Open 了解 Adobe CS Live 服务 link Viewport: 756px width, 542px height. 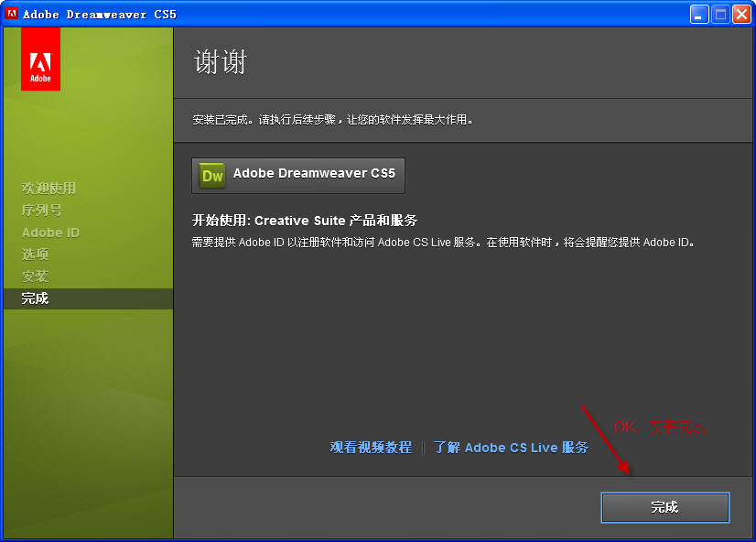coord(511,448)
